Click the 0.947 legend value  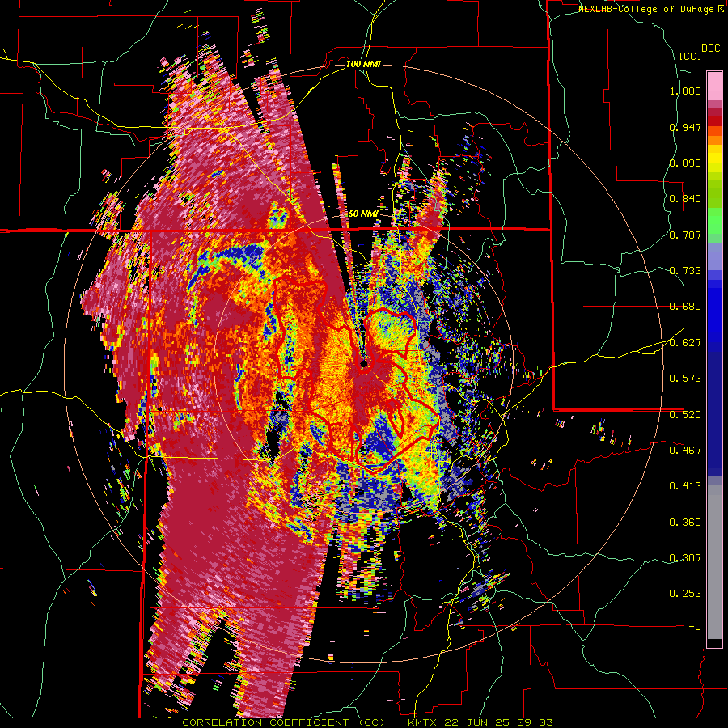[685, 127]
